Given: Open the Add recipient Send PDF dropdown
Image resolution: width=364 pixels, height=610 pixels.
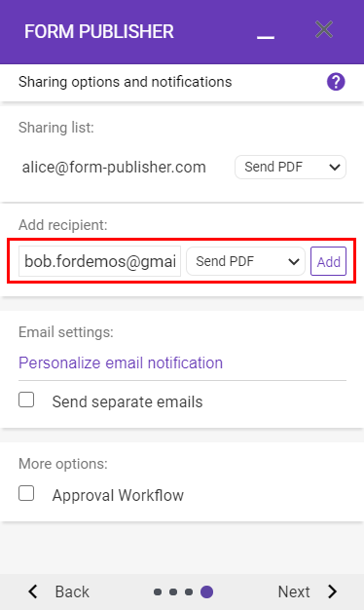Looking at the screenshot, I should [x=245, y=261].
